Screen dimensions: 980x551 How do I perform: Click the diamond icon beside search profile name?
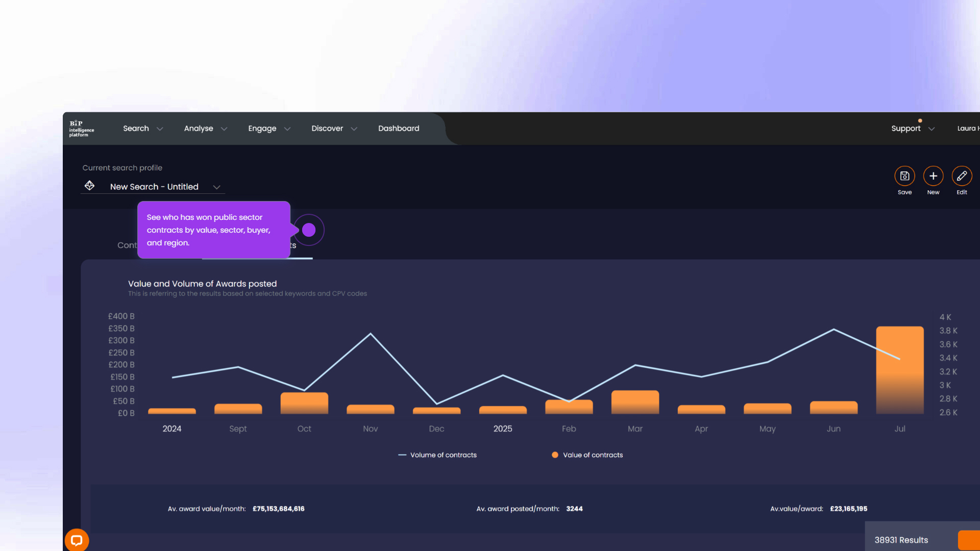pos(90,186)
